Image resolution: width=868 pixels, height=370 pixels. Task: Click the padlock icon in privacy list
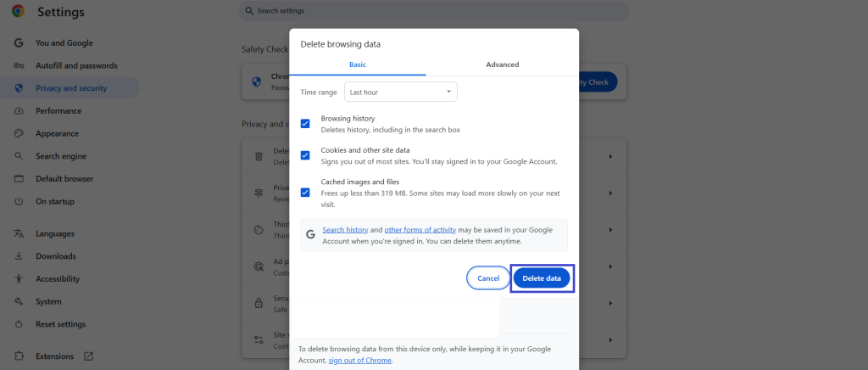[x=259, y=303]
